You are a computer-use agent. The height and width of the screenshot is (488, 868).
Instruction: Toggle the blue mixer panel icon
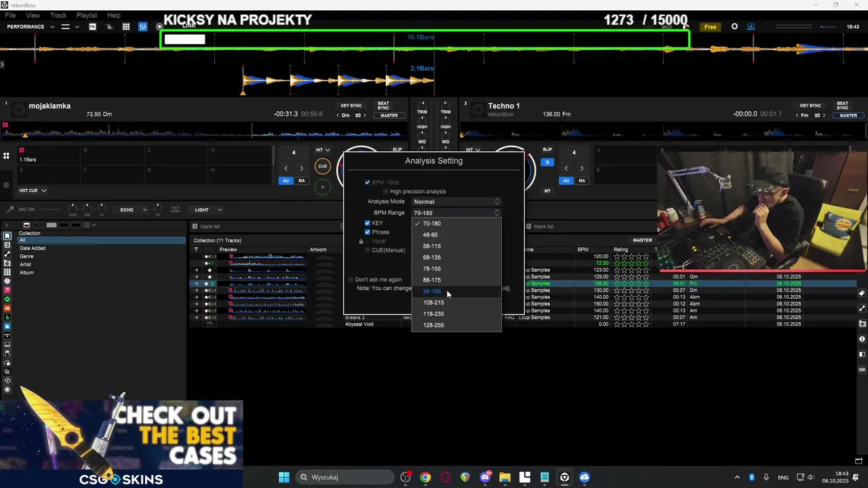click(142, 26)
